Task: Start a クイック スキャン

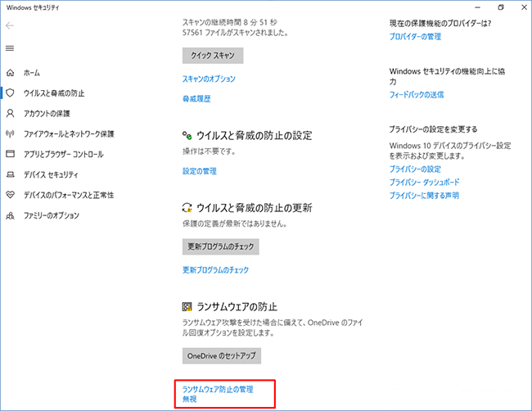Action: [x=213, y=56]
